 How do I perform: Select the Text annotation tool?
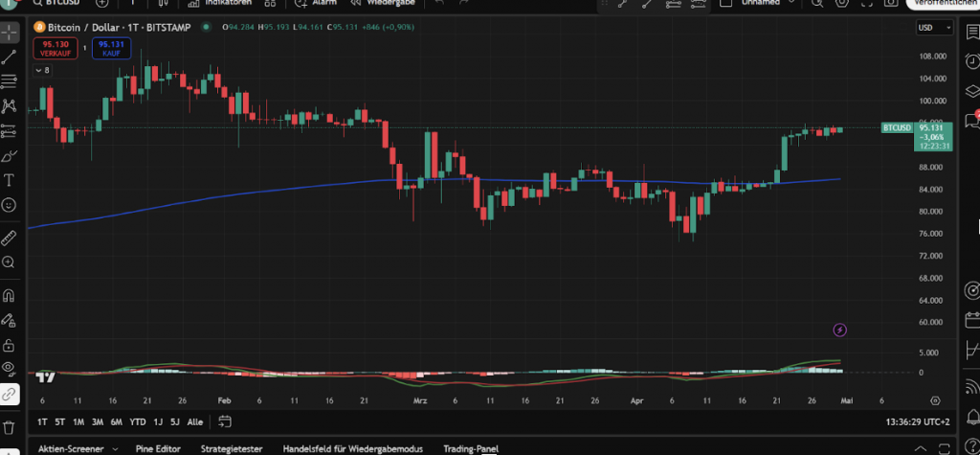tap(10, 180)
